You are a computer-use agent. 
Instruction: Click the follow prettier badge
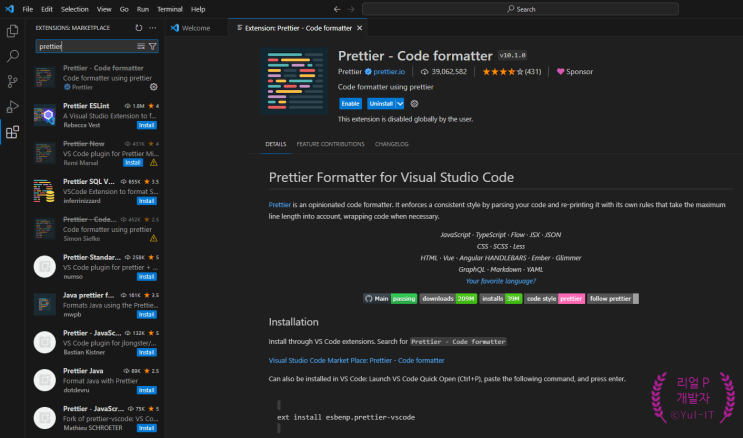click(613, 299)
